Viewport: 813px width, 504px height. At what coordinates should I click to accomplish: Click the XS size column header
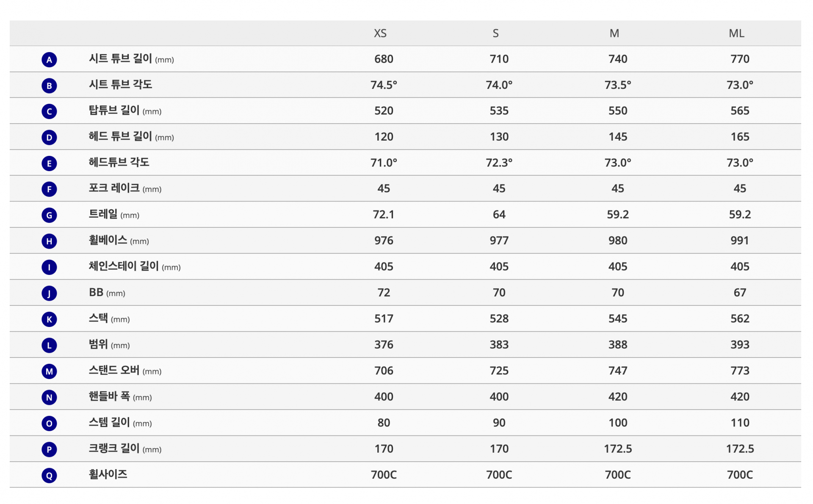point(380,33)
